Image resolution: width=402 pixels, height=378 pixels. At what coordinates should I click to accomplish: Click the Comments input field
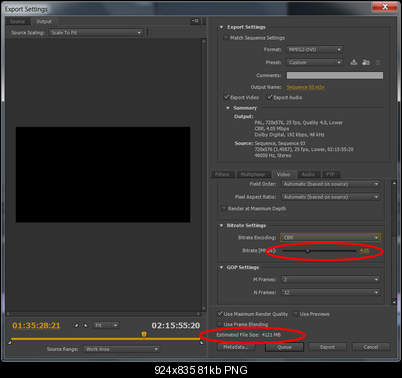tap(335, 75)
